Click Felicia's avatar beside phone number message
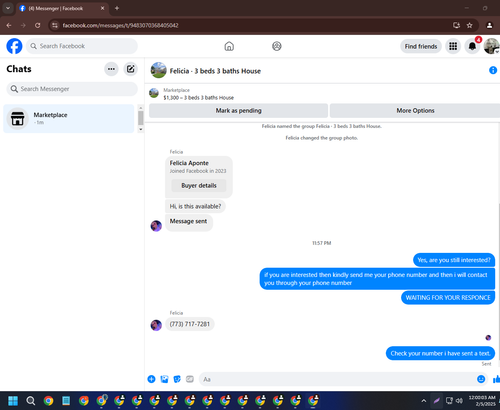The height and width of the screenshot is (410, 500). tap(156, 325)
